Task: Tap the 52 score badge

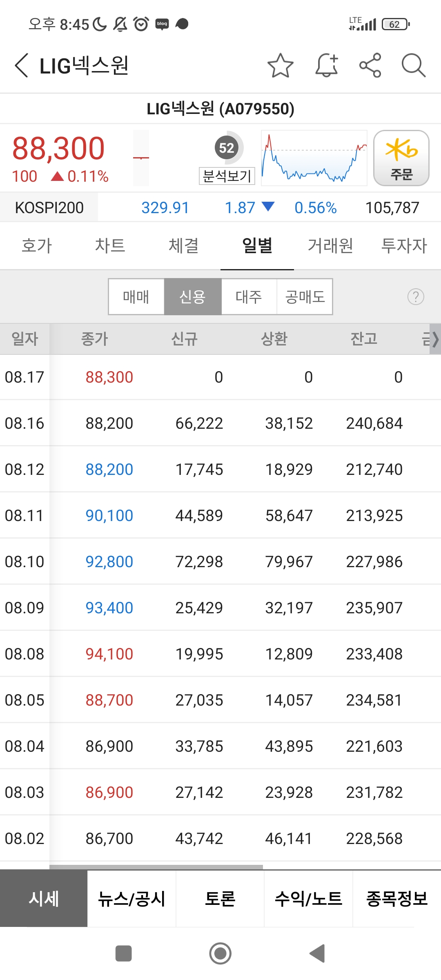Action: tap(227, 148)
